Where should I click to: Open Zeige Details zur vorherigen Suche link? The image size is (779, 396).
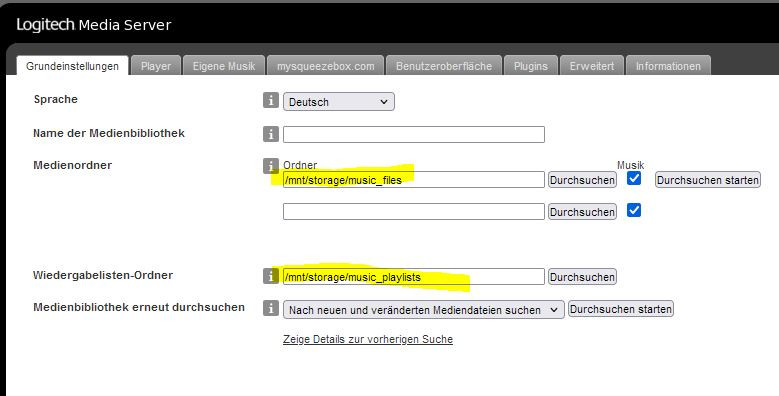click(x=368, y=339)
